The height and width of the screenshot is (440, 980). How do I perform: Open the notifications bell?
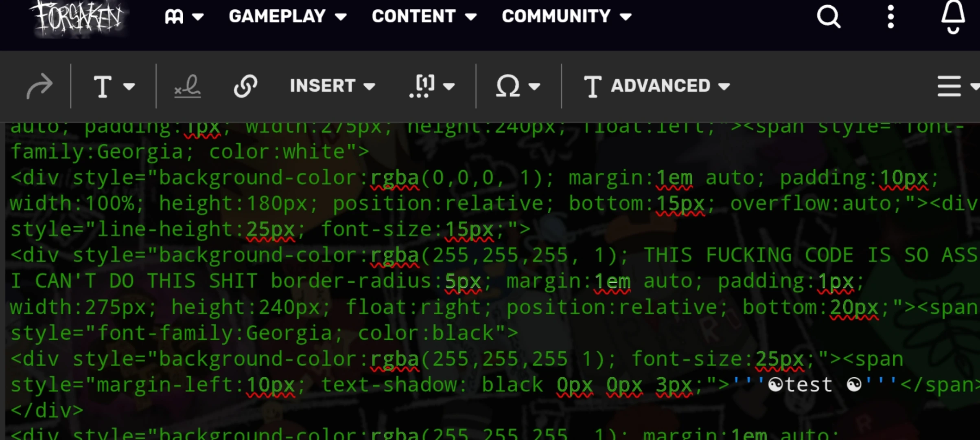click(952, 17)
